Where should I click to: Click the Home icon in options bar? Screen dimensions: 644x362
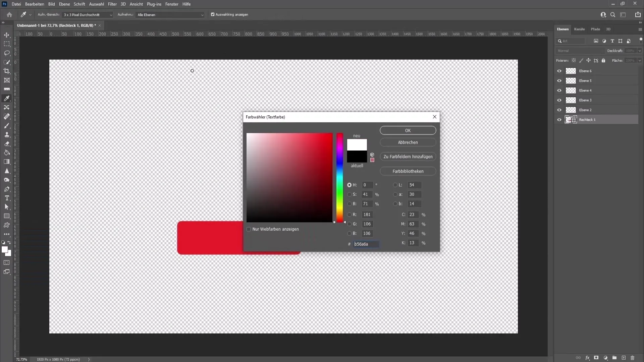(x=9, y=15)
